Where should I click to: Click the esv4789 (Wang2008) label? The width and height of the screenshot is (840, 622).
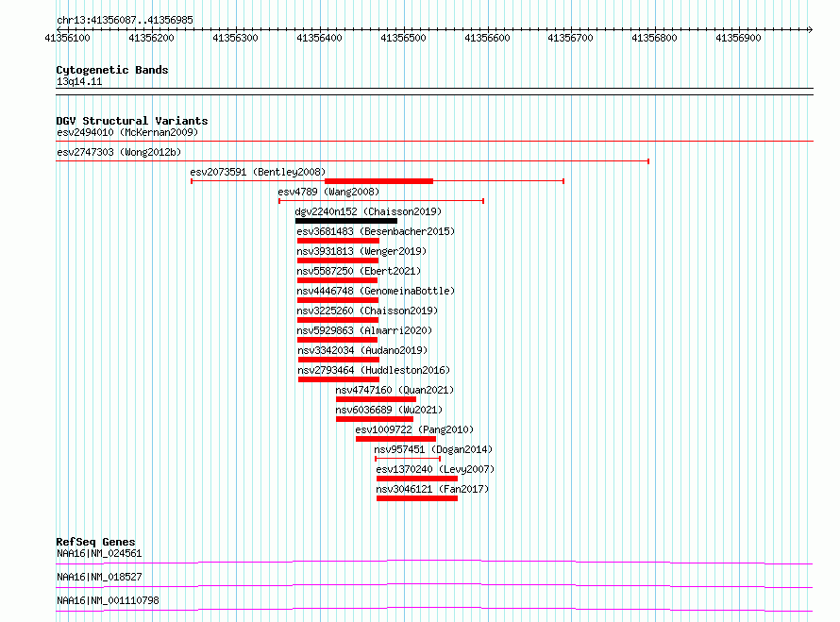[x=328, y=192]
